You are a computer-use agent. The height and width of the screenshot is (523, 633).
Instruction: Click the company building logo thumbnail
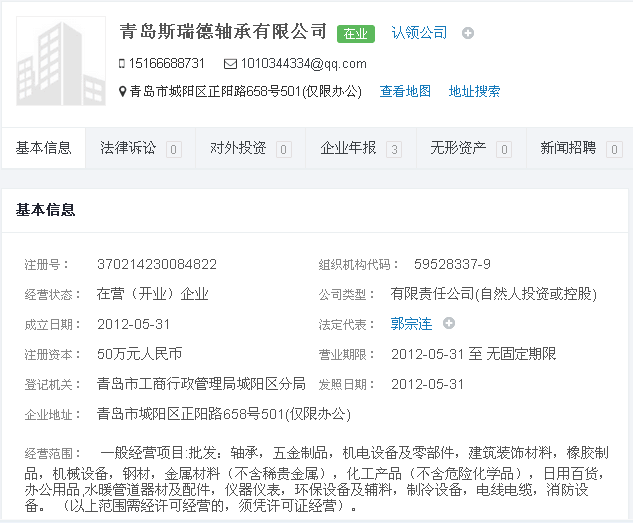click(61, 60)
